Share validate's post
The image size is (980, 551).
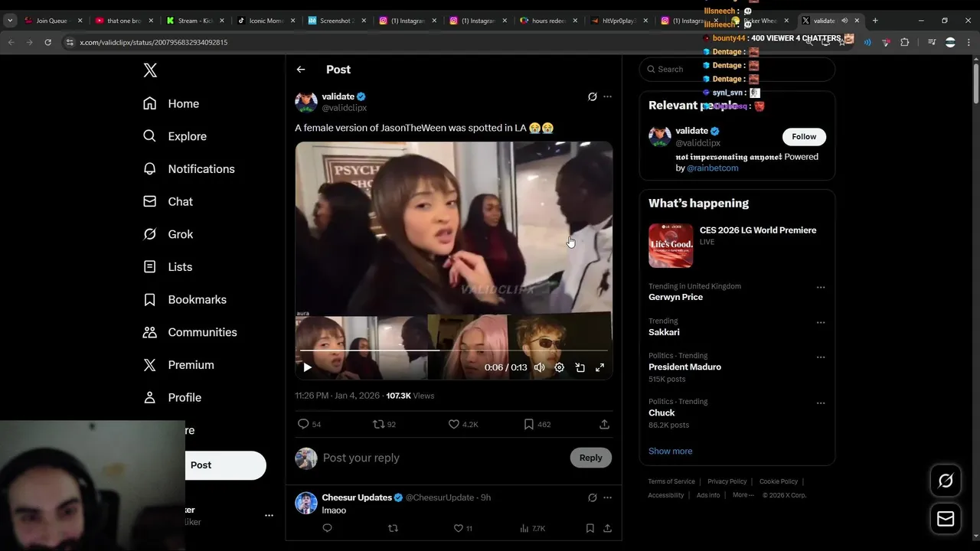point(604,424)
